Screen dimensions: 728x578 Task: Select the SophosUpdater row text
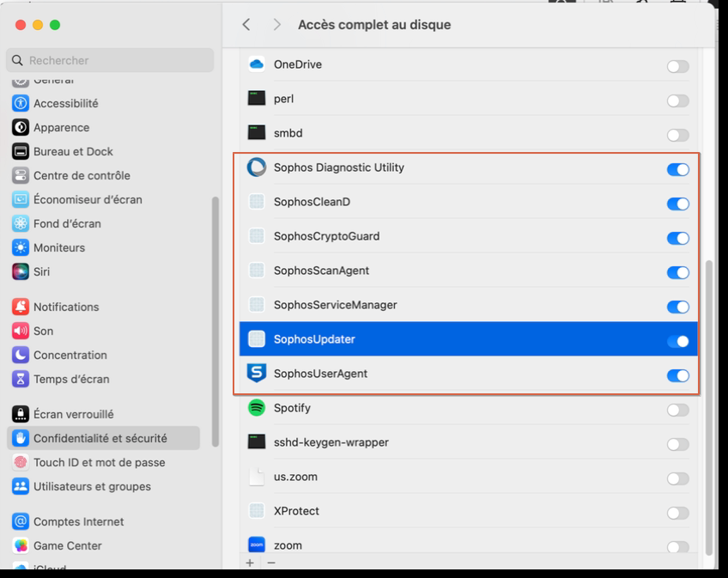(x=314, y=339)
